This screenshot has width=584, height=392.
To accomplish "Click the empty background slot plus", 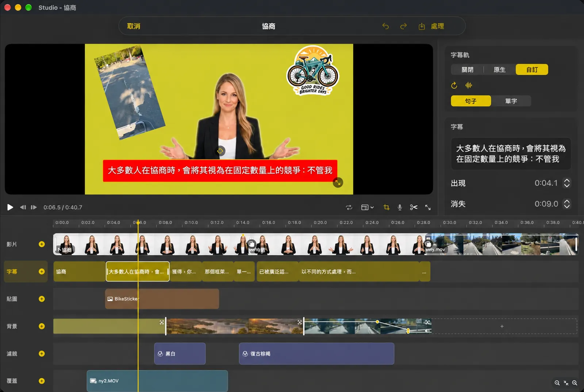I will pos(502,326).
